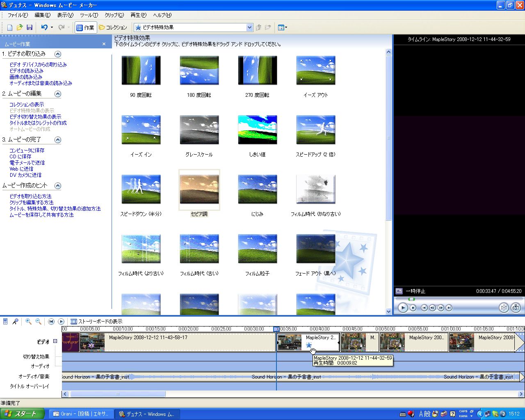
Task: Undo the last action using the blue arrow
Action: coord(44,27)
